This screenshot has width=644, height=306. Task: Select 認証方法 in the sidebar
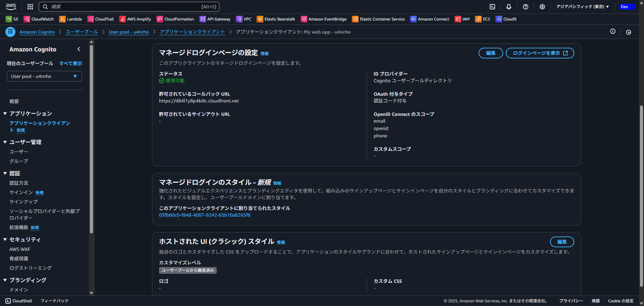pos(19,183)
